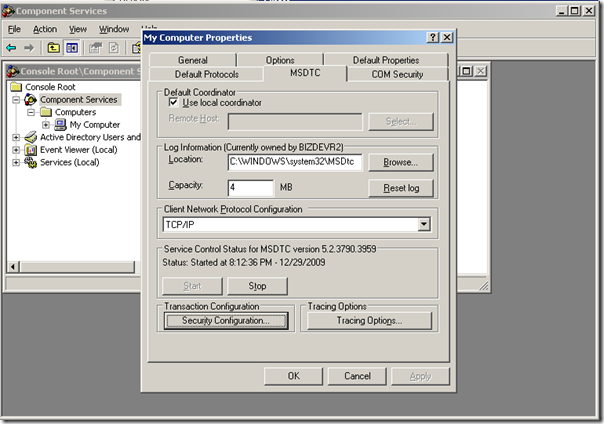Click the Services (Local) gears icon
The width and height of the screenshot is (604, 424).
coord(30,162)
